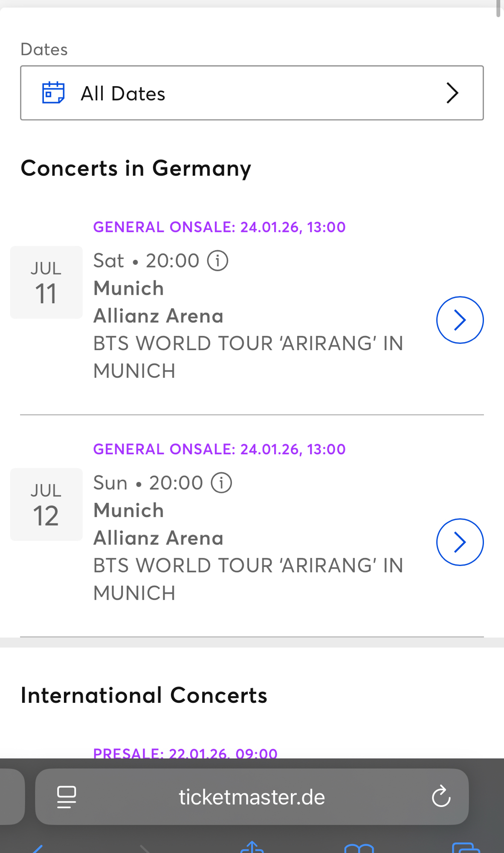Image resolution: width=504 pixels, height=853 pixels.
Task: Click the calendar icon in the Dates box
Action: pos(53,93)
